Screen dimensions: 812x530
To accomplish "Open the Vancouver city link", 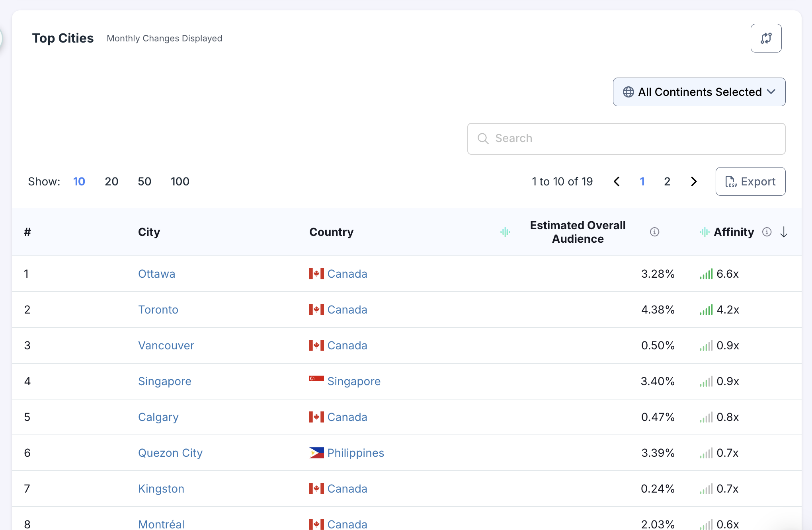I will click(166, 345).
